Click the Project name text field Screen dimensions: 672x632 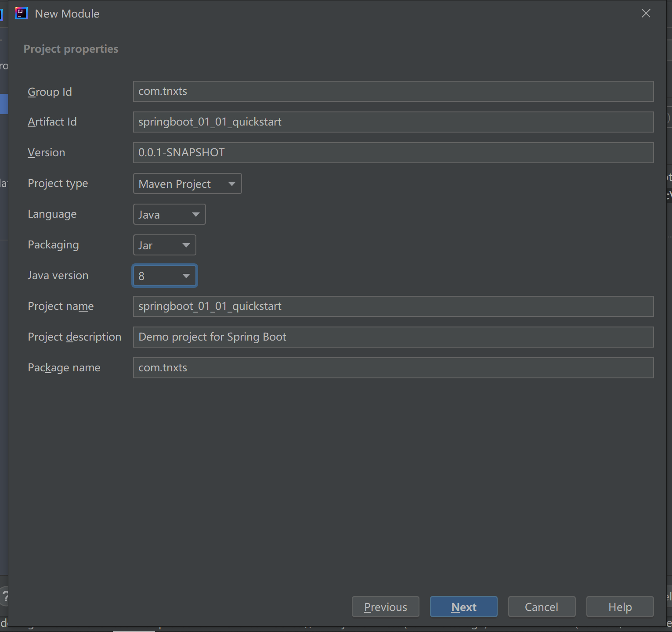click(393, 306)
